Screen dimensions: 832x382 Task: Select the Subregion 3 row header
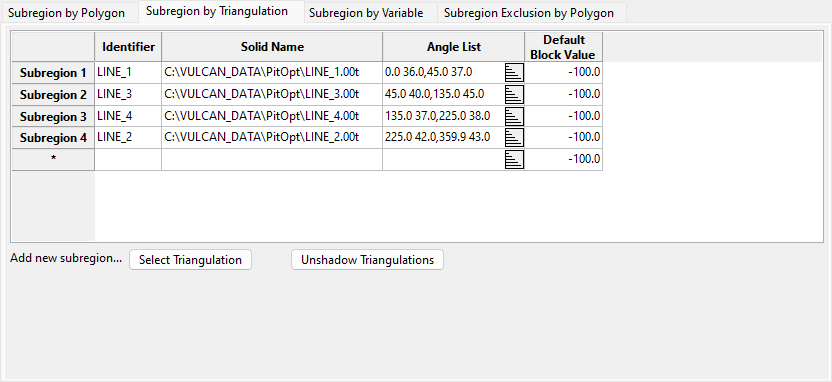click(53, 116)
